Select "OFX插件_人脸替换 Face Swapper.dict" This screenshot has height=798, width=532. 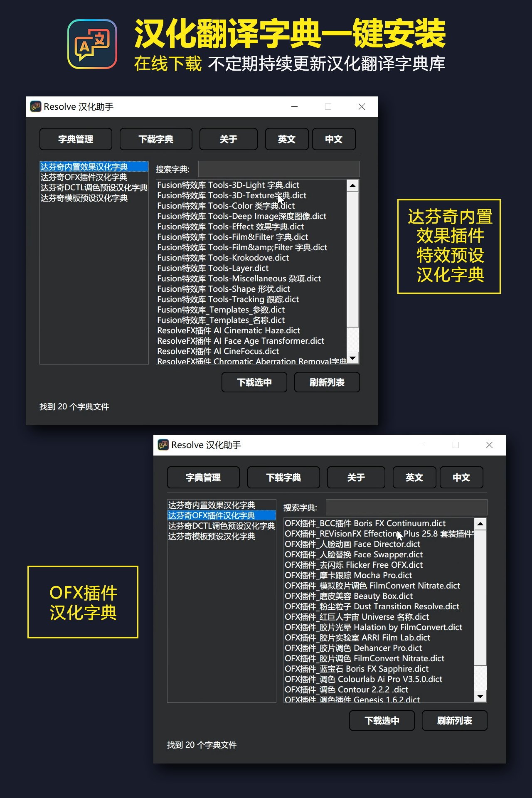pos(379,554)
